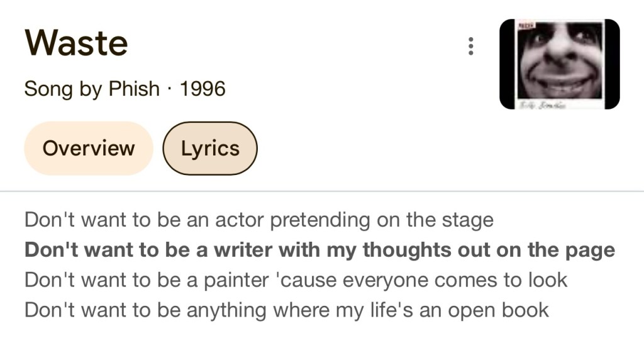This screenshot has height=350, width=644.
Task: Open the three-dot more options menu
Action: pyautogui.click(x=470, y=47)
